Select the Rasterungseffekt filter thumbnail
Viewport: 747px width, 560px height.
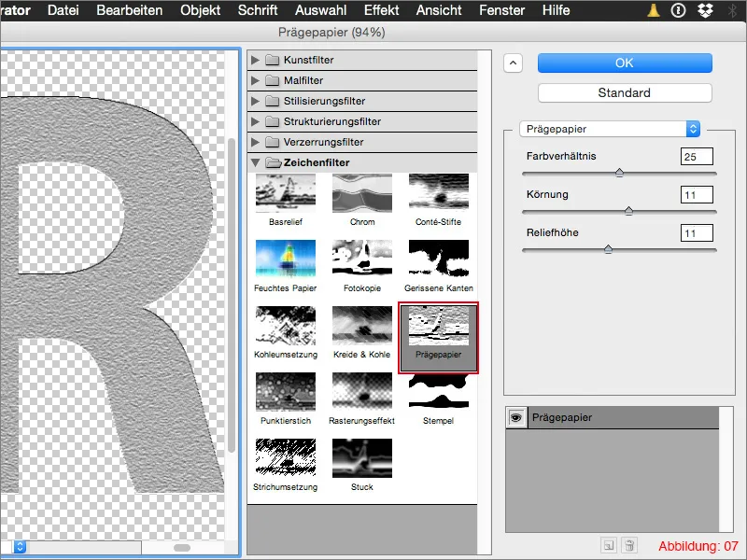362,391
